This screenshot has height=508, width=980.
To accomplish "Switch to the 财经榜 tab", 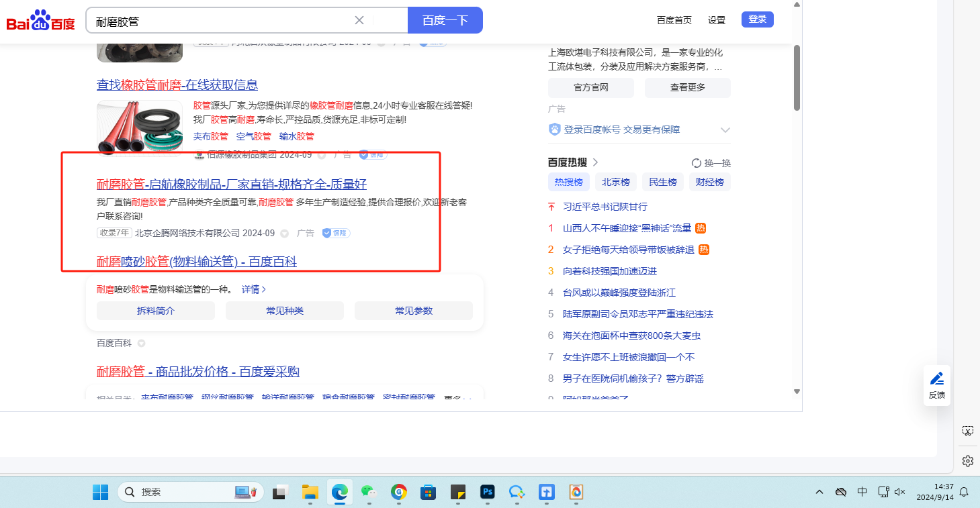I will tap(709, 182).
